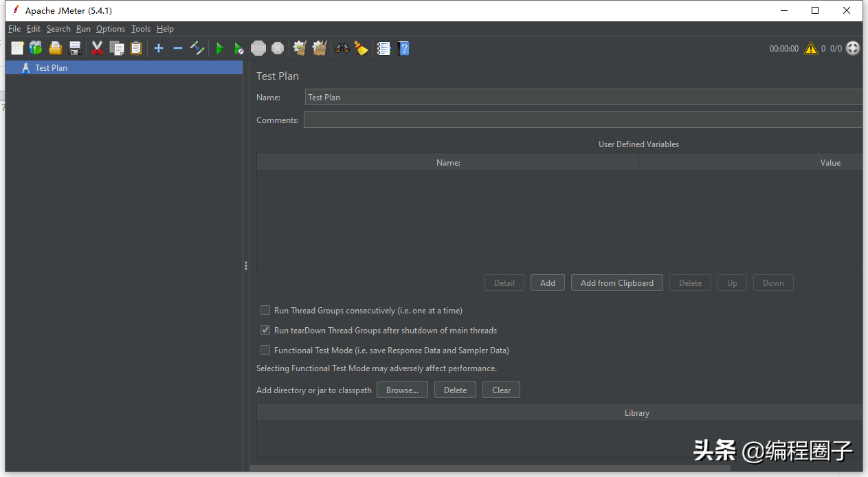Click the Comments input field
The image size is (868, 477).
[x=581, y=120]
